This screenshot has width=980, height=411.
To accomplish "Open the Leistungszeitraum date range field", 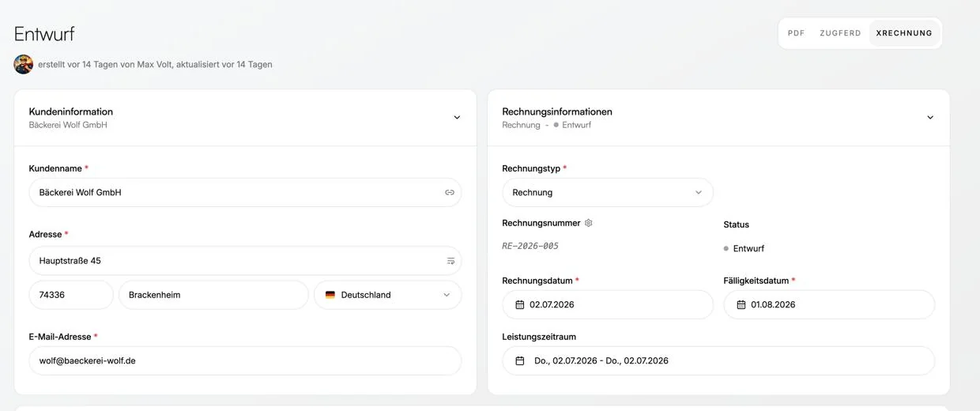I will [718, 360].
